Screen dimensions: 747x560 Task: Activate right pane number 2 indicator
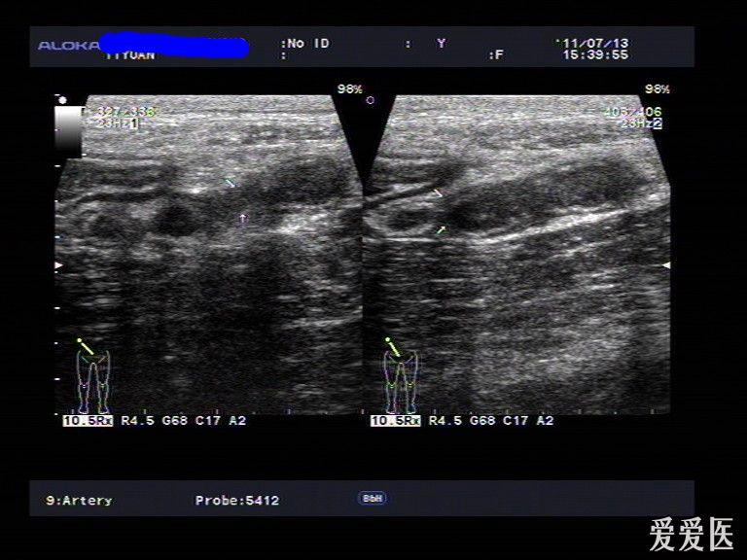657,124
